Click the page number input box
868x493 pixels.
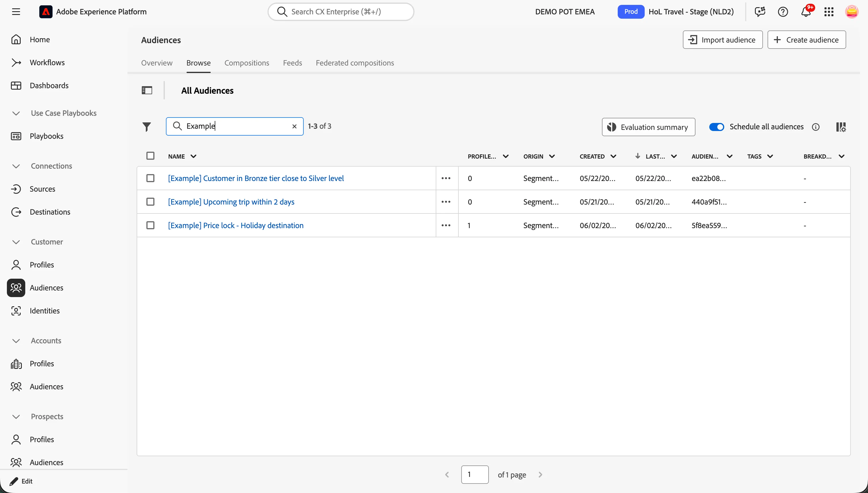click(x=474, y=475)
